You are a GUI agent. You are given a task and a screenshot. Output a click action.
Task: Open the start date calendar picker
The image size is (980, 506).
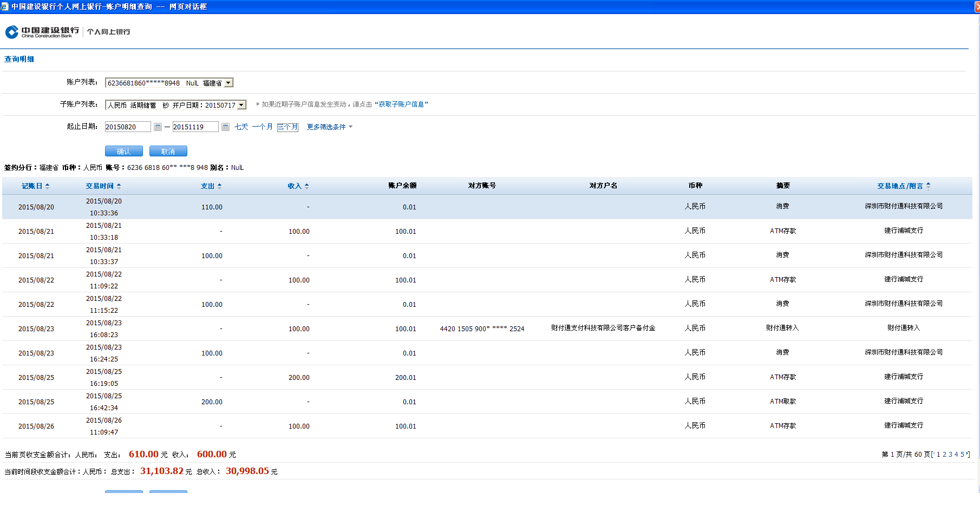pos(158,127)
